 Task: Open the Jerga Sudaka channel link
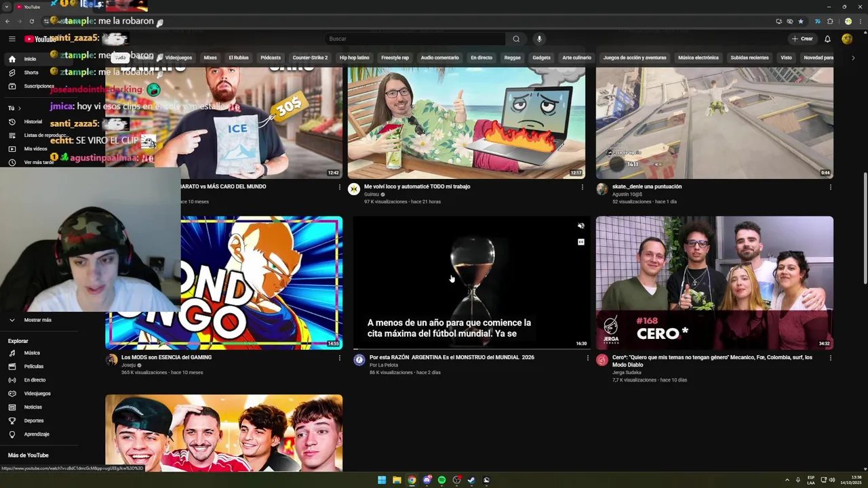tap(627, 373)
